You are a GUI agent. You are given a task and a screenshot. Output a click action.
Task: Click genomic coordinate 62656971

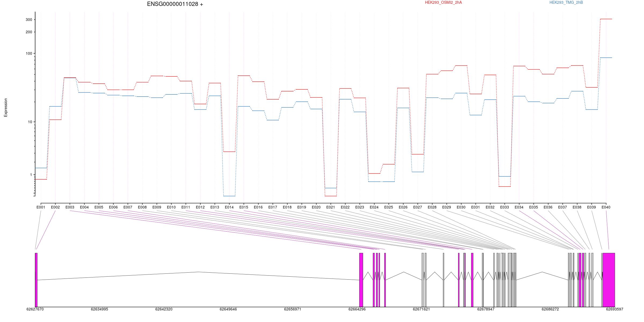293,309
